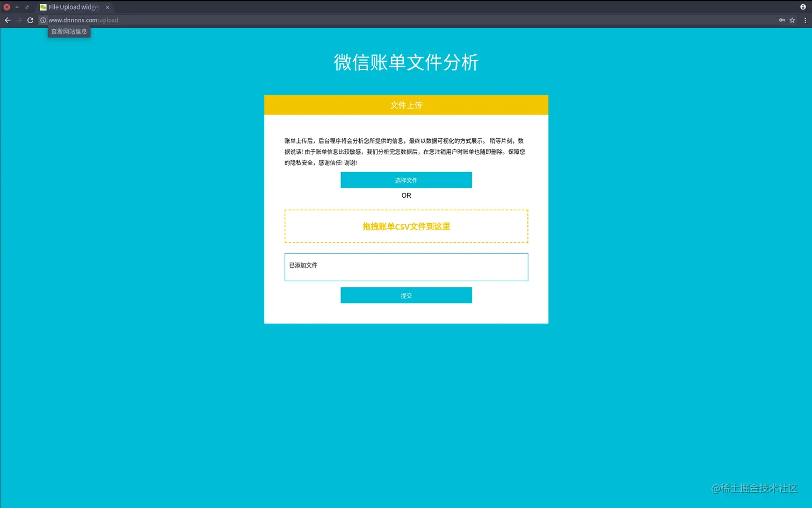Open Chrome's three-dot menu
Image resolution: width=812 pixels, height=508 pixels.
pyautogui.click(x=805, y=20)
